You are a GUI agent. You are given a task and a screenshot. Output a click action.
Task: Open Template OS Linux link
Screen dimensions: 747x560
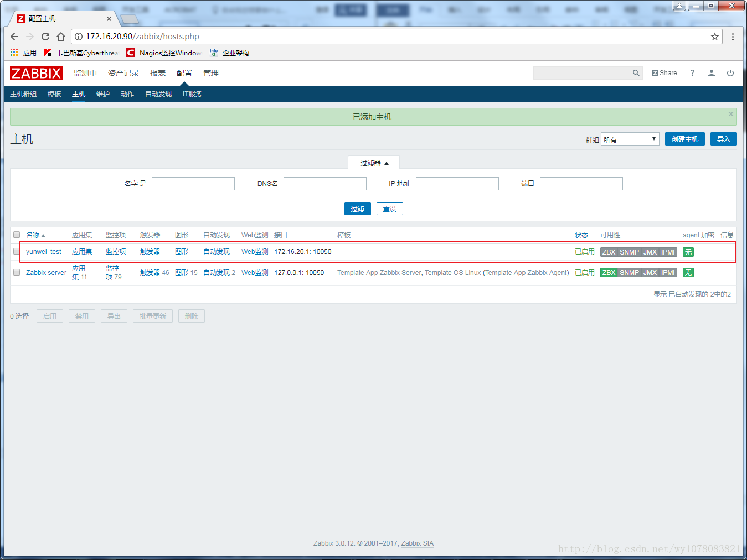(x=453, y=273)
